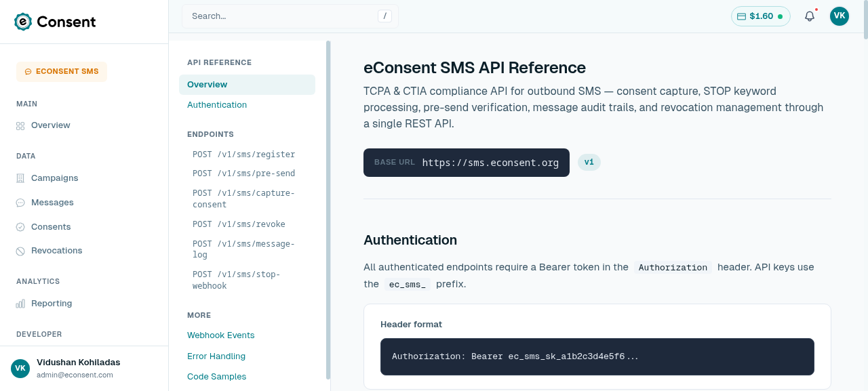Click the notification bell icon
The width and height of the screenshot is (868, 391).
coord(809,16)
